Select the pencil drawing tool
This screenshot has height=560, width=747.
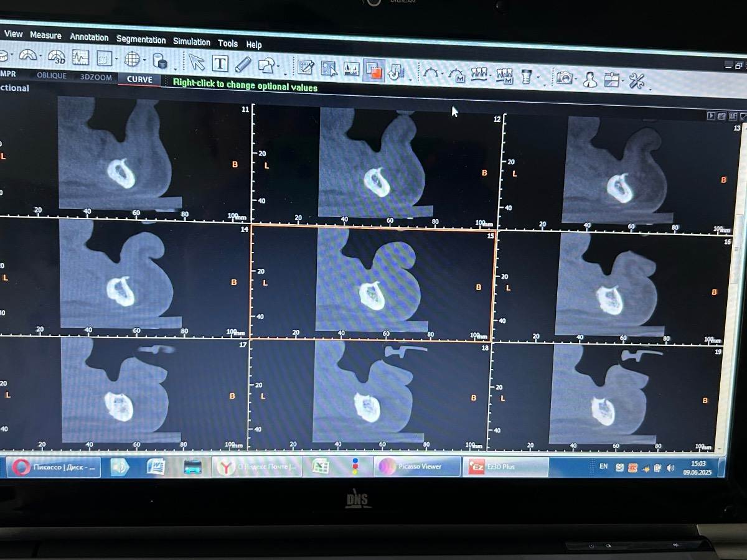coord(243,64)
